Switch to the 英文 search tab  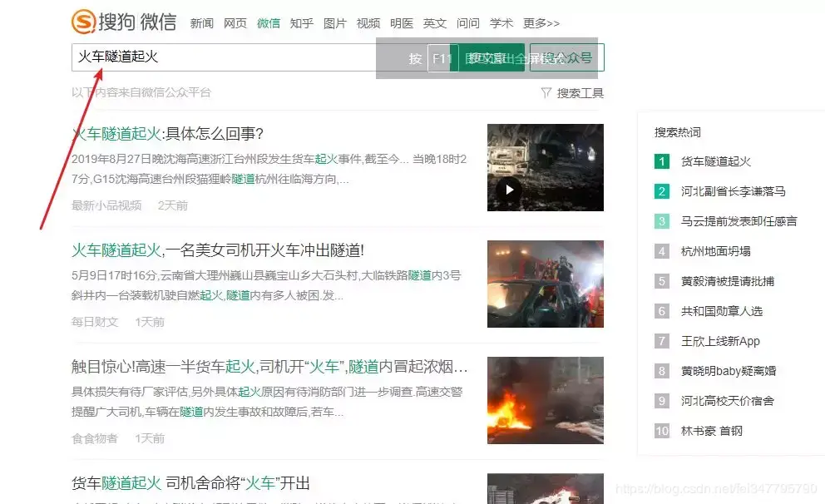(x=435, y=23)
